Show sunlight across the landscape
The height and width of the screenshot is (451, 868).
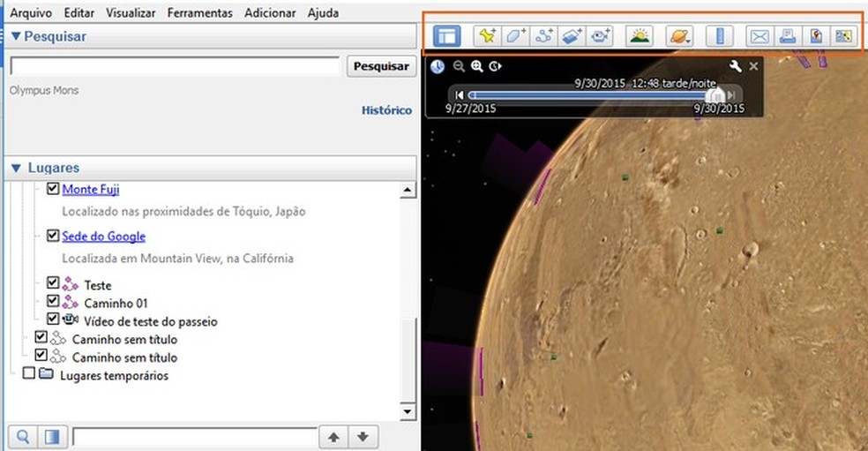640,36
